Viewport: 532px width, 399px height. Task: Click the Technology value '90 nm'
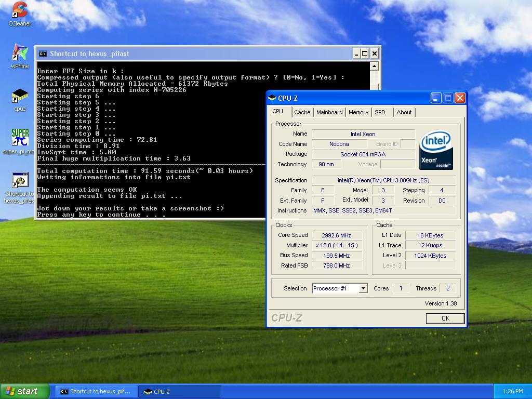326,164
